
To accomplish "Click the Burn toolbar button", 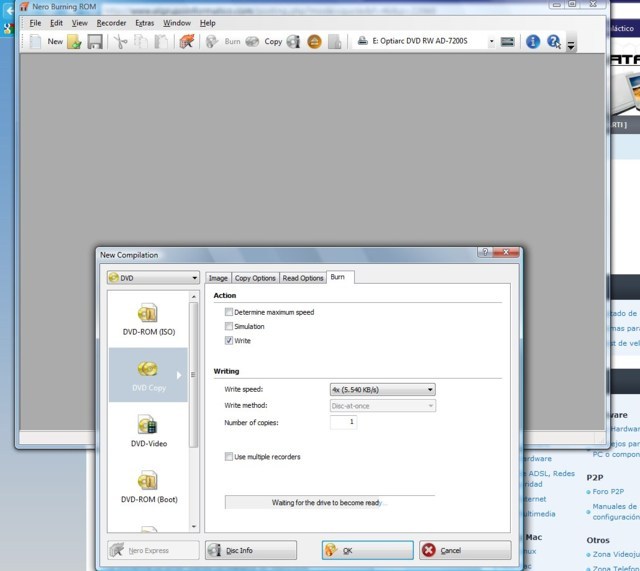I will (x=223, y=42).
